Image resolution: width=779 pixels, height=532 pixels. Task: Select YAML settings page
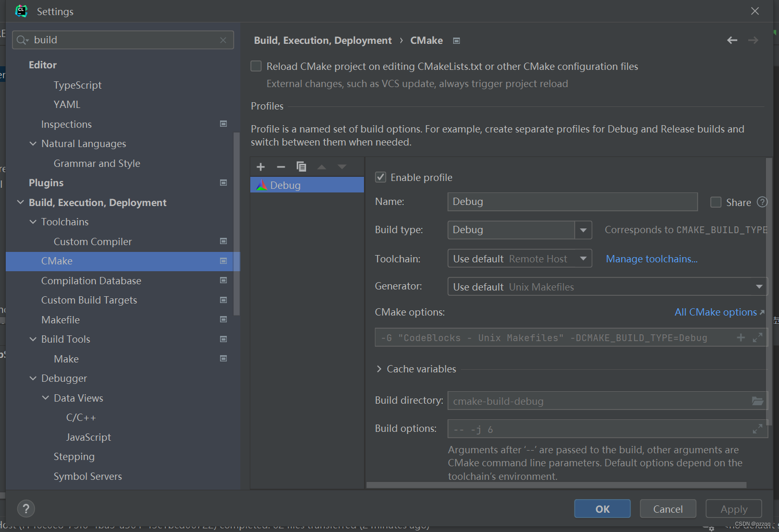click(x=67, y=104)
